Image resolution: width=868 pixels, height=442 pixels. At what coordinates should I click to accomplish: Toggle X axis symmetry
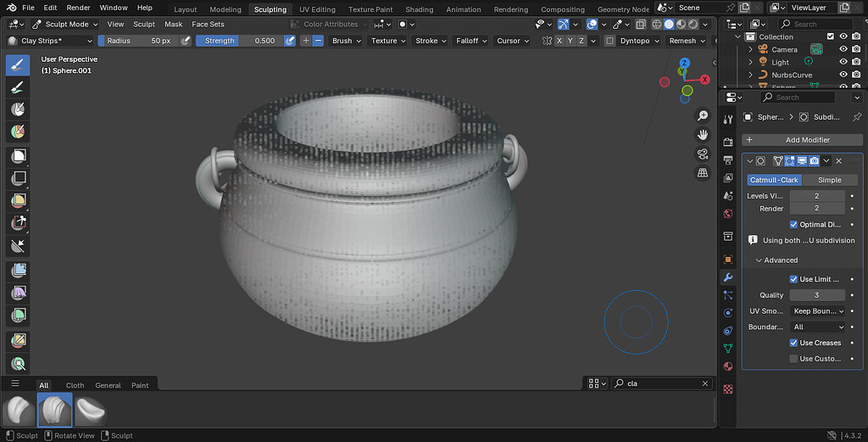pyautogui.click(x=559, y=41)
